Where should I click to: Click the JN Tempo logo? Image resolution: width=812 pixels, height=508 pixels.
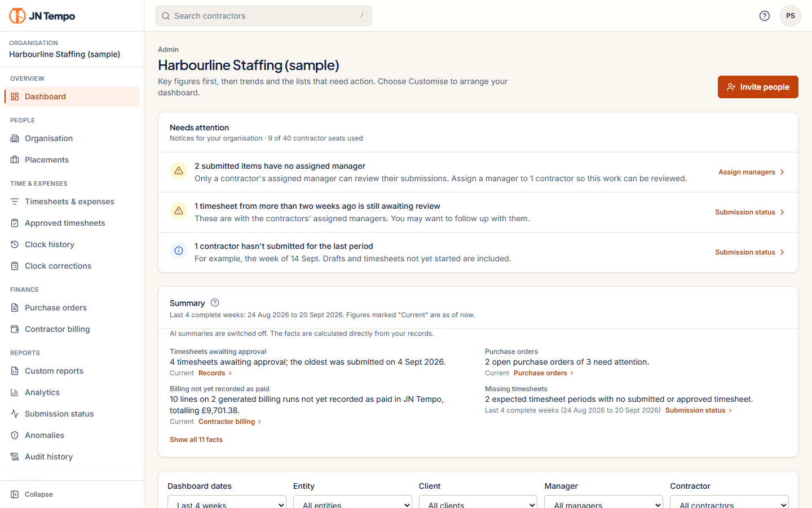tap(42, 16)
